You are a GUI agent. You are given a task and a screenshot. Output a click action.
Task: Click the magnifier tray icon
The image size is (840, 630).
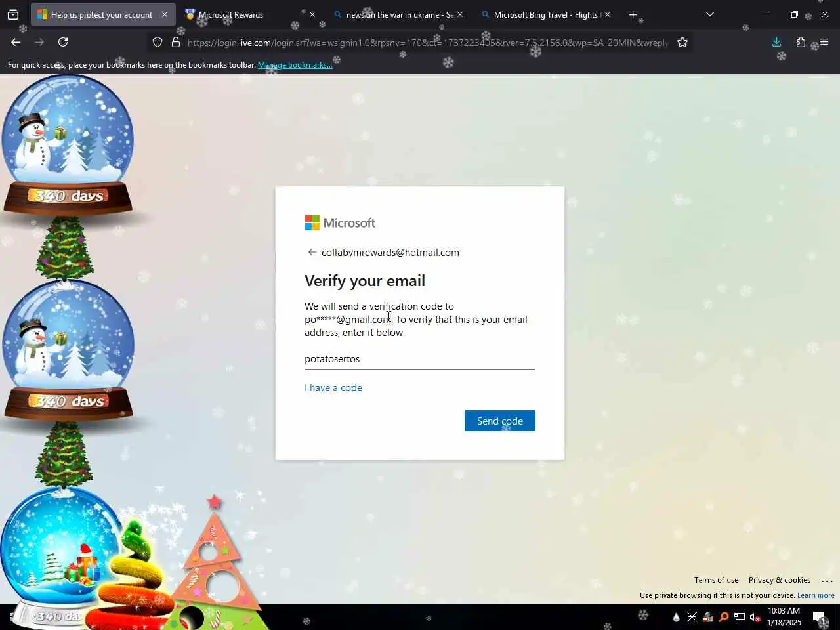click(x=724, y=617)
